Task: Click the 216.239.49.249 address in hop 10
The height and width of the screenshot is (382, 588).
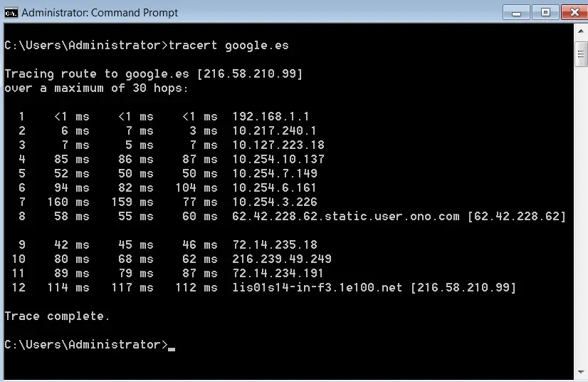Action: (x=282, y=259)
